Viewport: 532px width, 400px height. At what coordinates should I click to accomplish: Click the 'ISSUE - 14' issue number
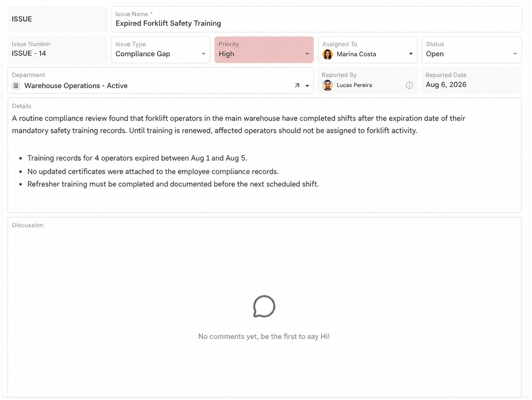point(29,53)
